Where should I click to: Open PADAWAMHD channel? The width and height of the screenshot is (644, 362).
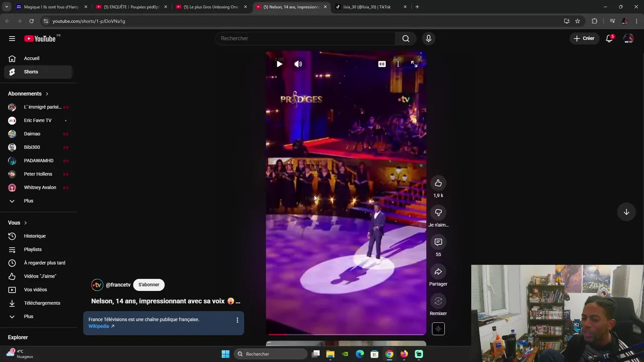click(x=39, y=161)
